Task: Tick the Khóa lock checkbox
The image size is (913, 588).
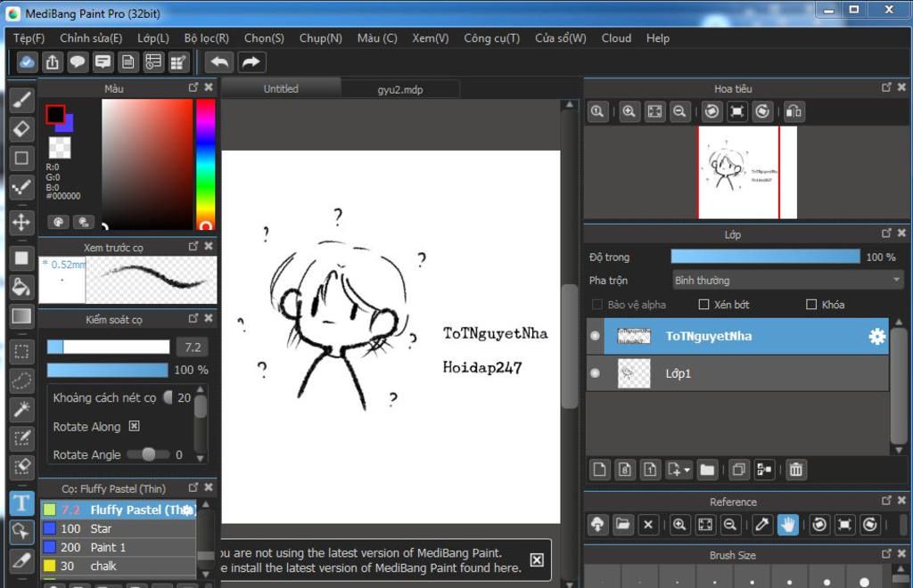Action: coord(811,304)
